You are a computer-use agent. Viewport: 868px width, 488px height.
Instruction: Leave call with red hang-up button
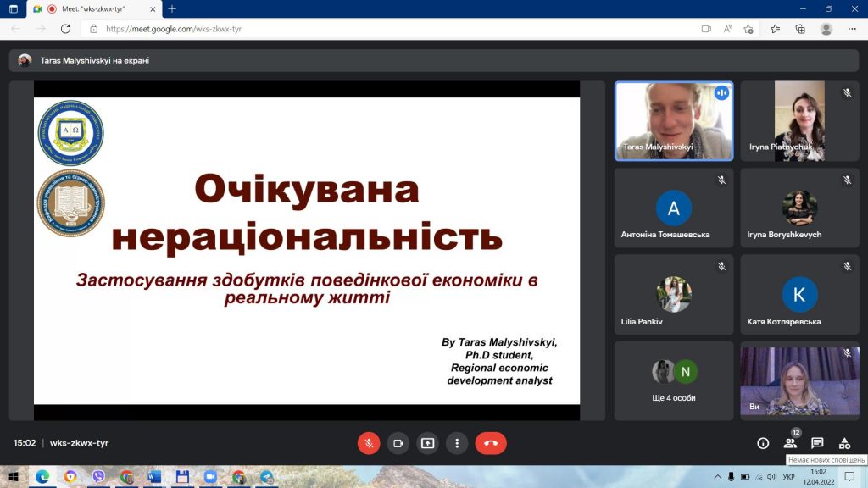[491, 443]
